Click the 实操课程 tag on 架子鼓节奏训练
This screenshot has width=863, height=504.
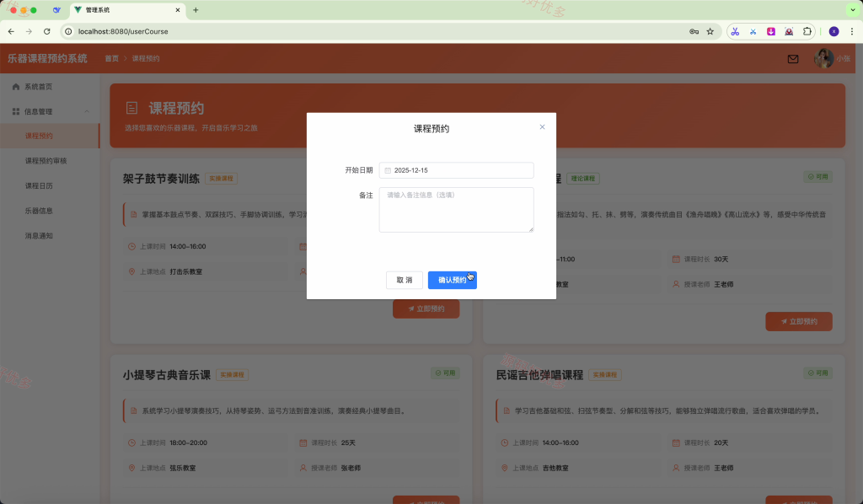coord(222,179)
